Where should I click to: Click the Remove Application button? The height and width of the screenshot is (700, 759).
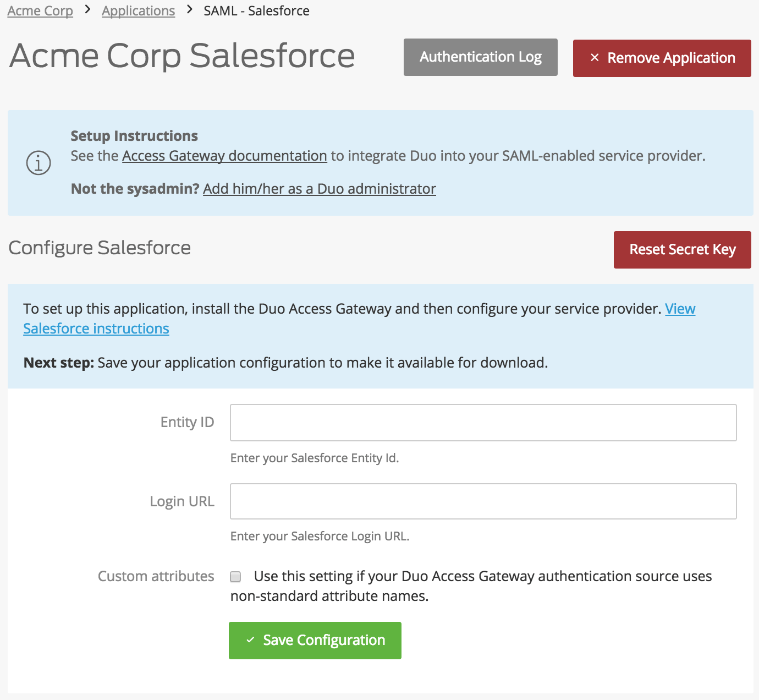tap(662, 58)
